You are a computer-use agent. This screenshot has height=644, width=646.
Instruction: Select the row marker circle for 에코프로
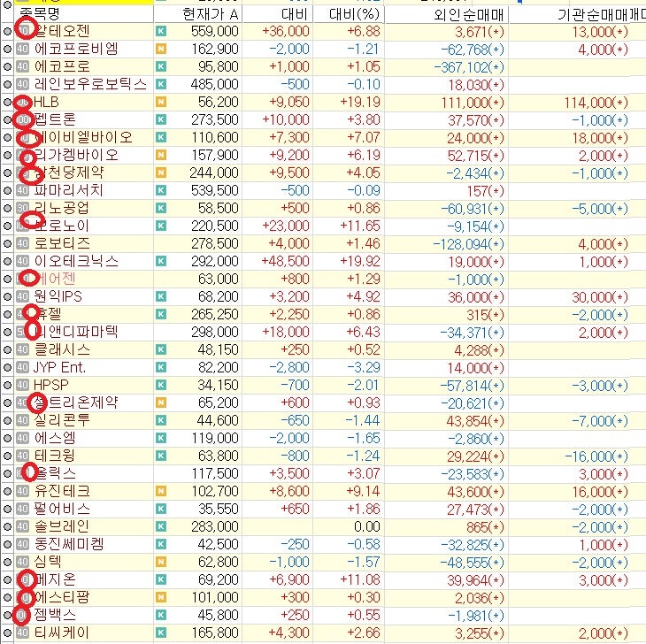point(7,66)
